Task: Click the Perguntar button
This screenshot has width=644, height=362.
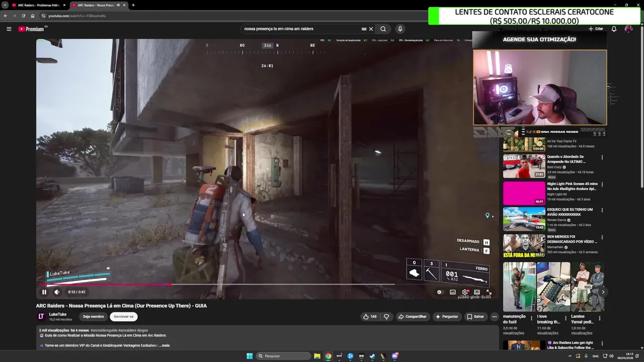Action: pyautogui.click(x=447, y=317)
